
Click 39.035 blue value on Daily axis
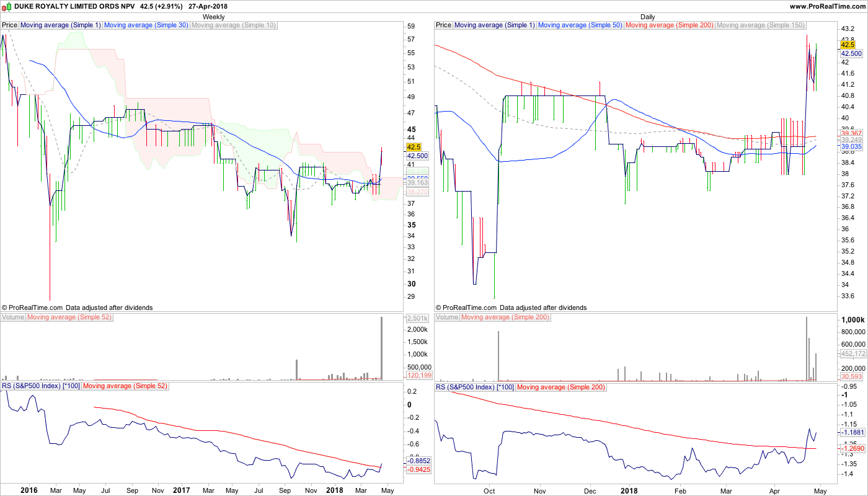coord(851,148)
